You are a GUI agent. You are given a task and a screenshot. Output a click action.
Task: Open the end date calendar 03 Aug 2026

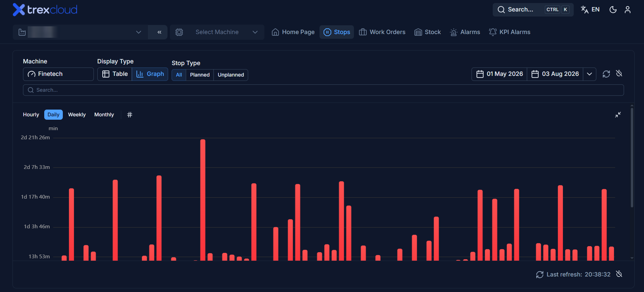555,74
